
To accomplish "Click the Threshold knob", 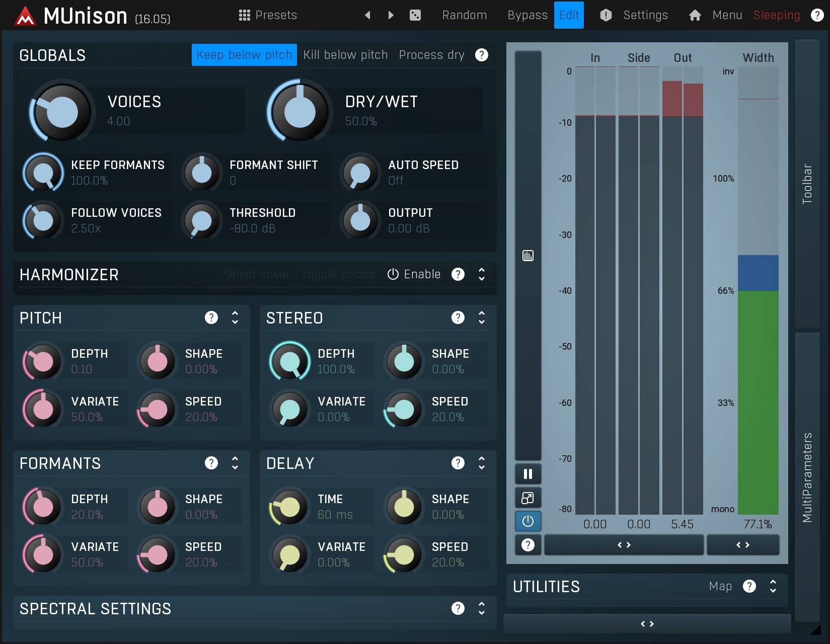I will [202, 220].
